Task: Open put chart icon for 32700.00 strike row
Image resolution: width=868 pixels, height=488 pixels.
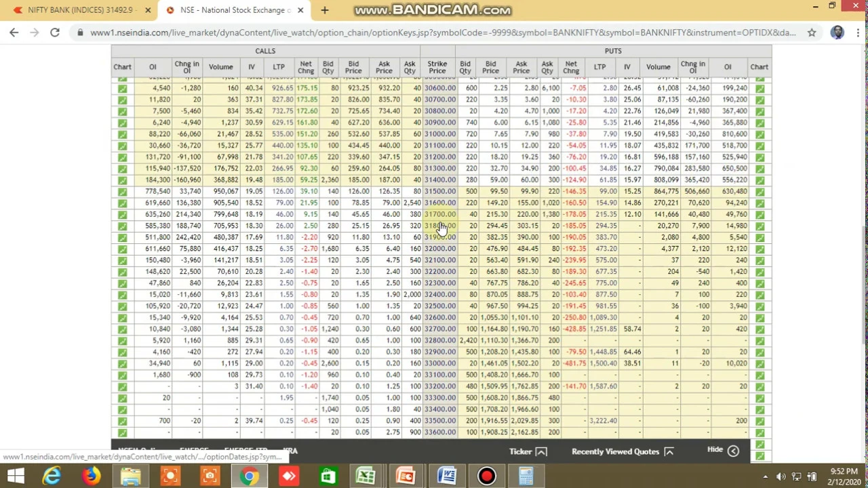Action: pos(759,329)
